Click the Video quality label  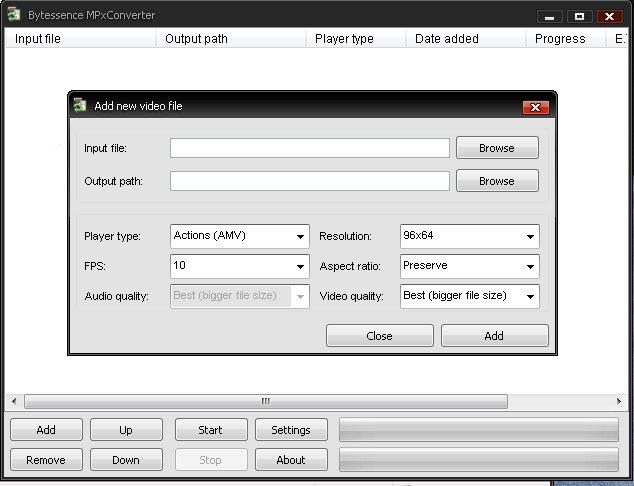pos(351,296)
